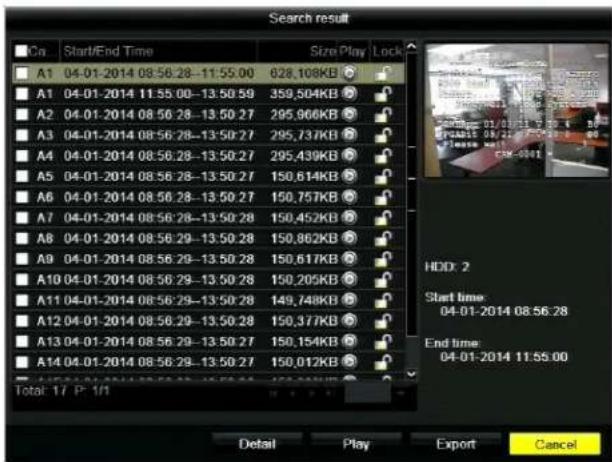Click the scroll up arrow of results list

click(411, 46)
